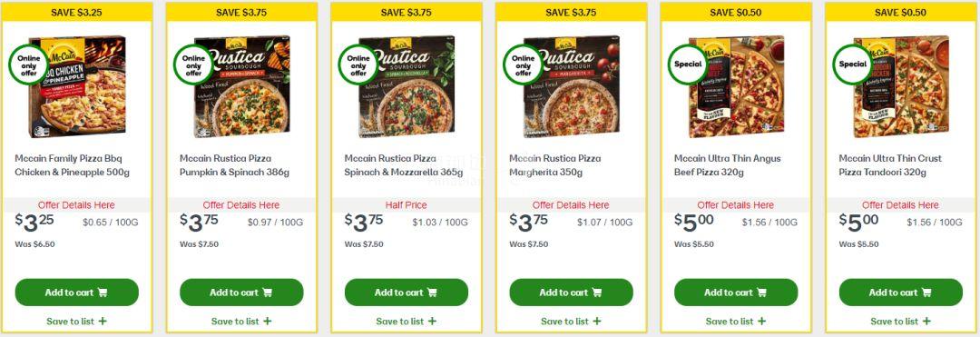980x337 pixels.
Task: Add Ultra Thin Crust Tandoori pizza to cart
Action: coord(901,292)
